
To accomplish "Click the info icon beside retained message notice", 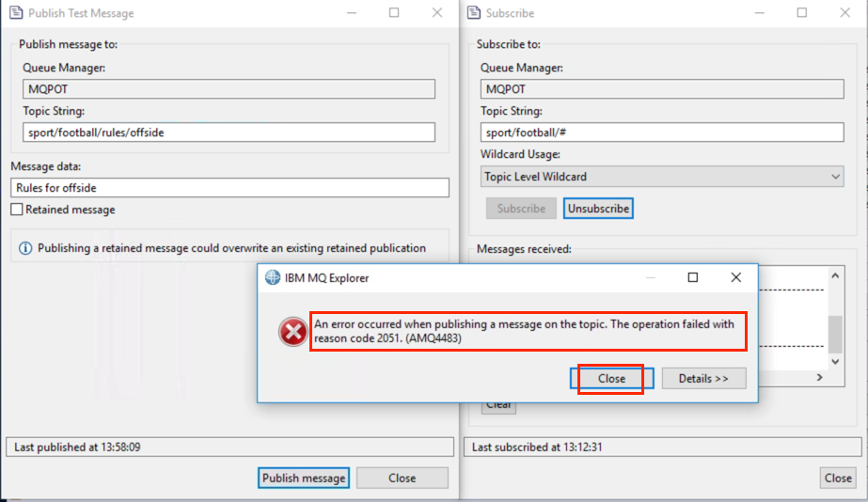I will pos(25,248).
